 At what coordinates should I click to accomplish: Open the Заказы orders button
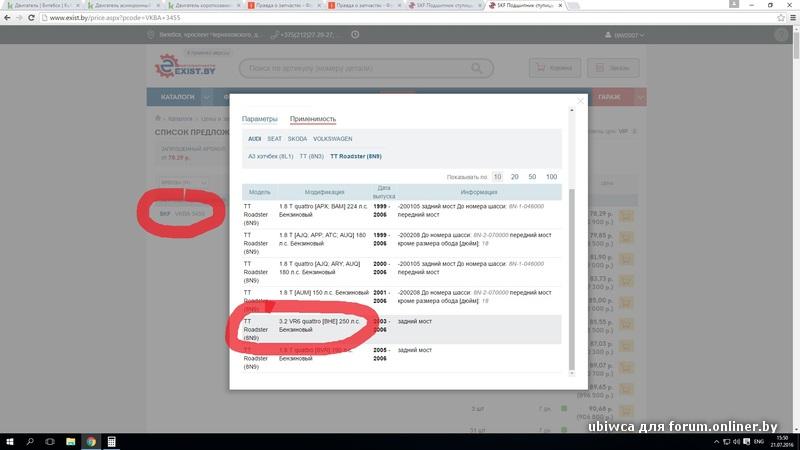[x=613, y=68]
